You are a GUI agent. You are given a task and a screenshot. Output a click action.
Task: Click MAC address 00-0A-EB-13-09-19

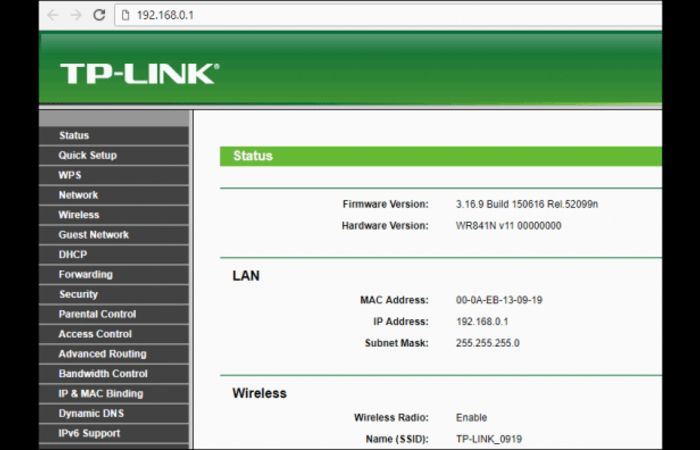[x=499, y=300]
